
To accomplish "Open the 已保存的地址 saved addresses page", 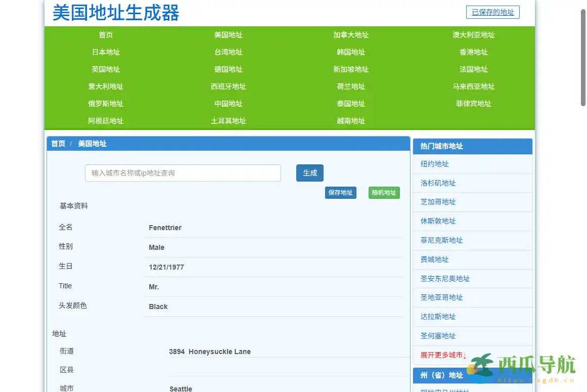I will (x=492, y=12).
